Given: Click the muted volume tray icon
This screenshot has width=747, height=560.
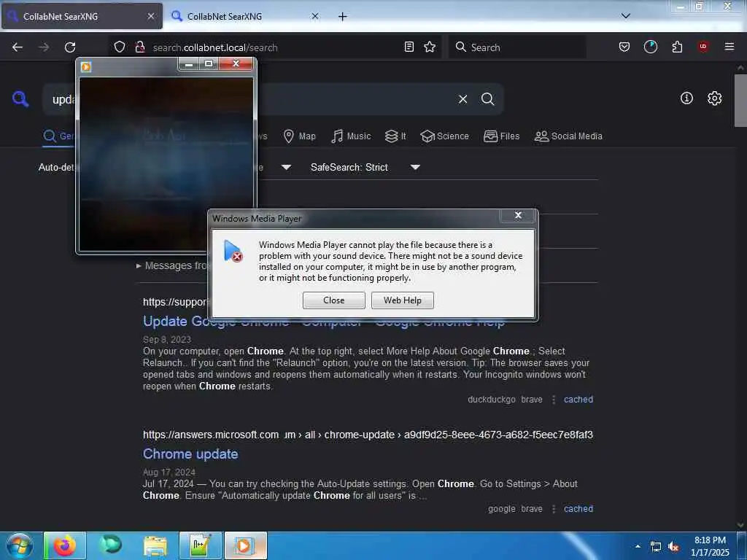Looking at the screenshot, I should tap(673, 547).
